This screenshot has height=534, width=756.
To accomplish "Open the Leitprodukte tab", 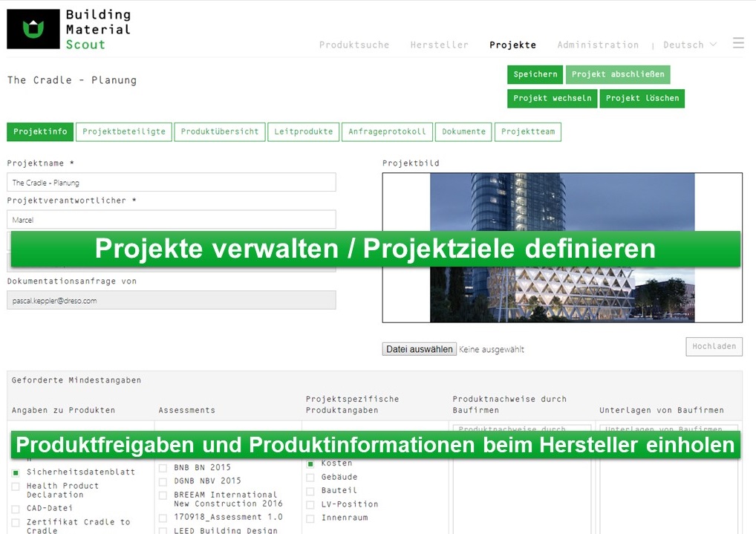I will 303,131.
